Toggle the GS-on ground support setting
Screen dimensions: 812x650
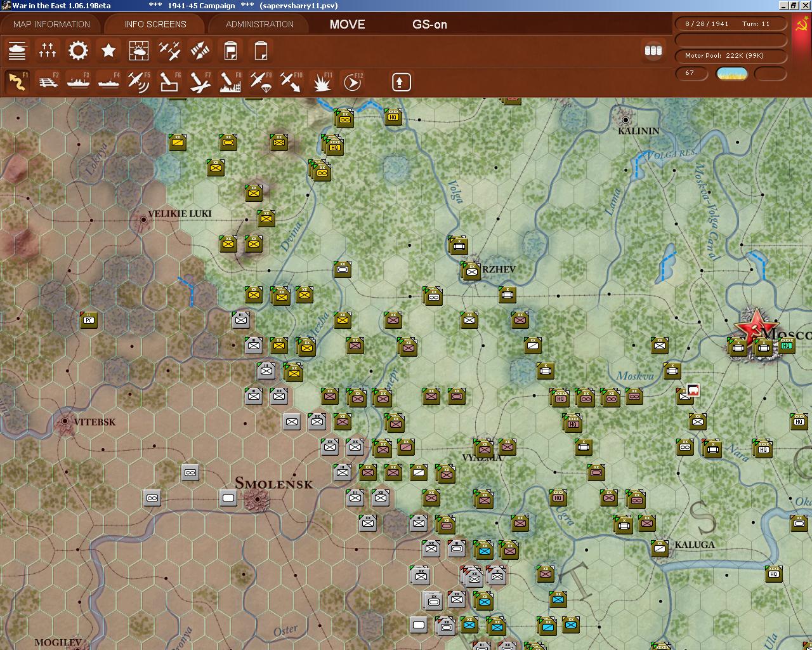(429, 25)
